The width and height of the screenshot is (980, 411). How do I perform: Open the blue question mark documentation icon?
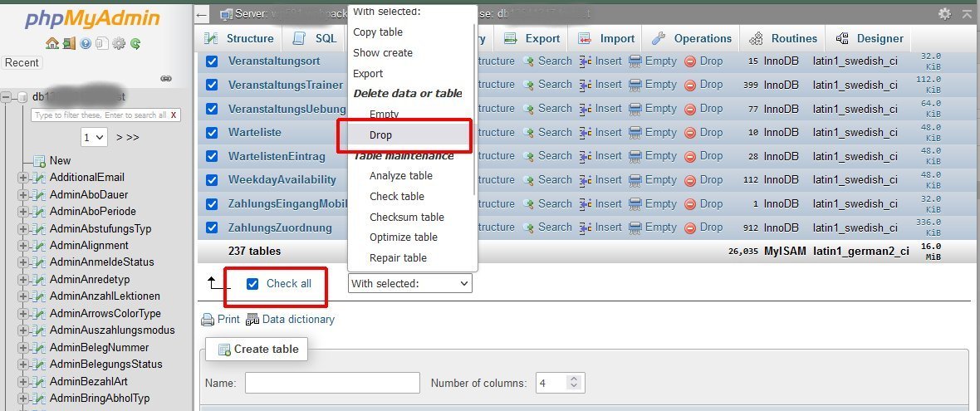(x=86, y=43)
